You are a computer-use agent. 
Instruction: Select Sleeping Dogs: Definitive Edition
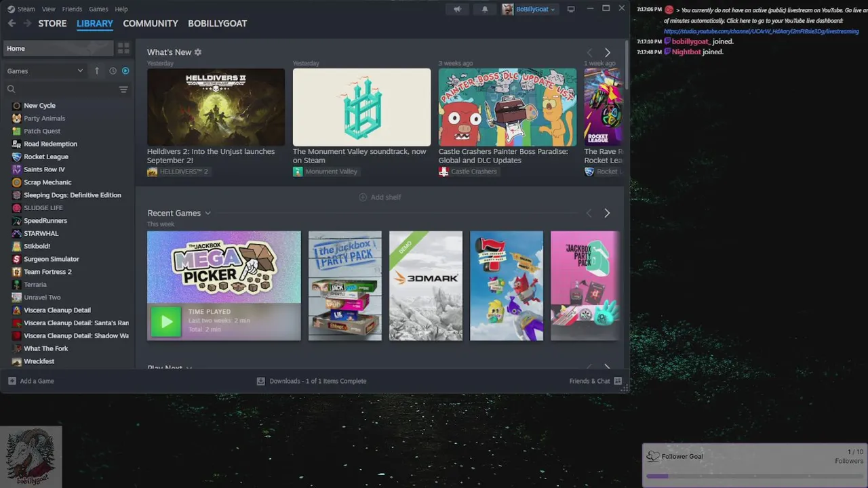pos(72,195)
